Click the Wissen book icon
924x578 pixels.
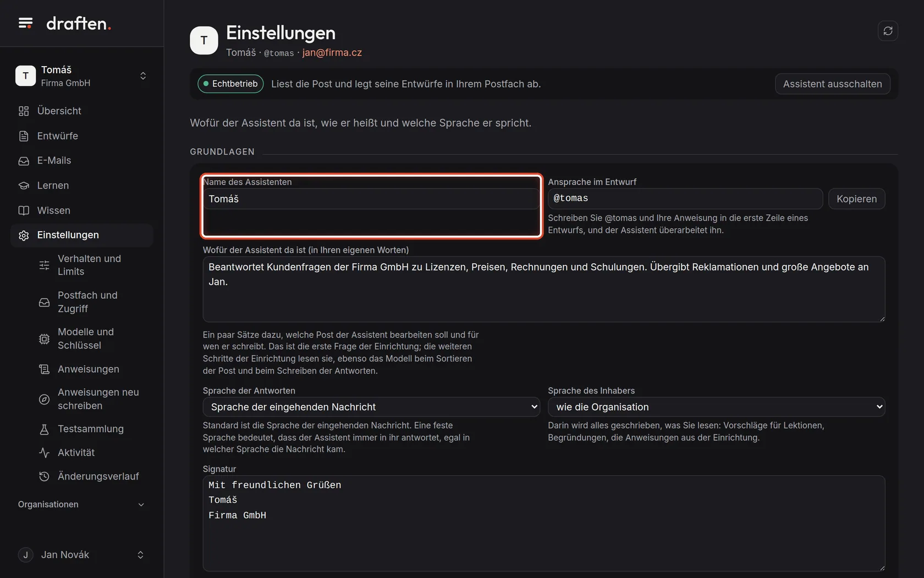[x=24, y=210]
